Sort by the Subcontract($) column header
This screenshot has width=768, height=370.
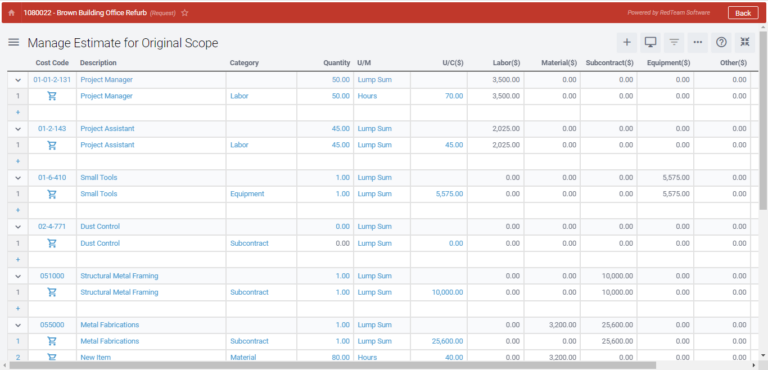coord(610,63)
